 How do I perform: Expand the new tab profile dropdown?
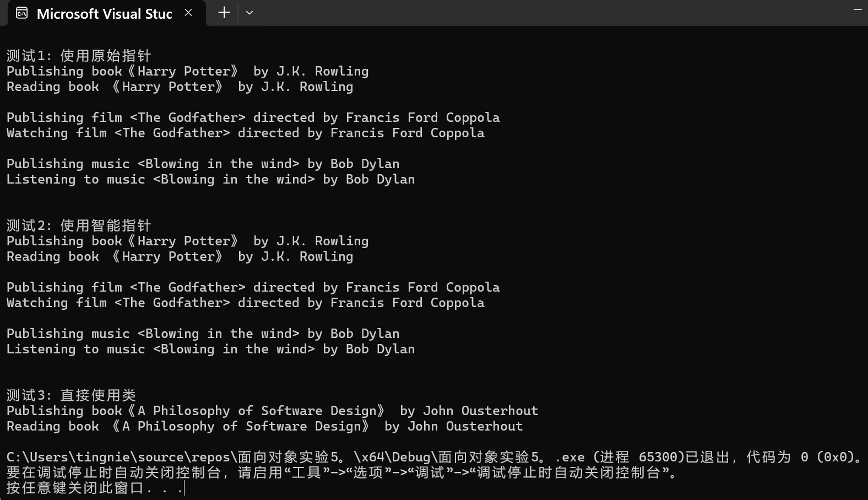(249, 13)
